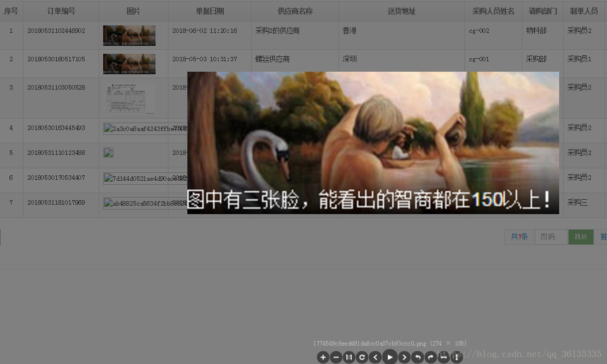Reset the image viewer with the circular arrow
This screenshot has width=607, height=364.
pyautogui.click(x=362, y=357)
